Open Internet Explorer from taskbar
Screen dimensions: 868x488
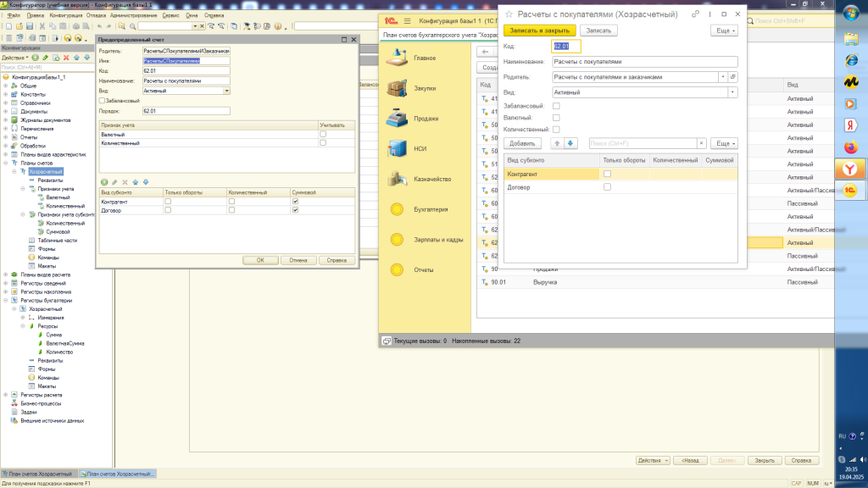point(851,60)
